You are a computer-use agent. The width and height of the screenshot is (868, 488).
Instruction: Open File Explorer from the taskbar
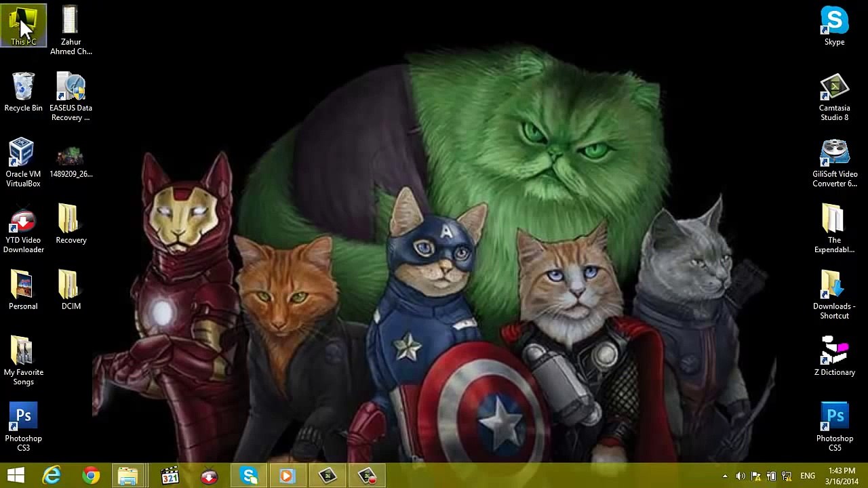(128, 476)
